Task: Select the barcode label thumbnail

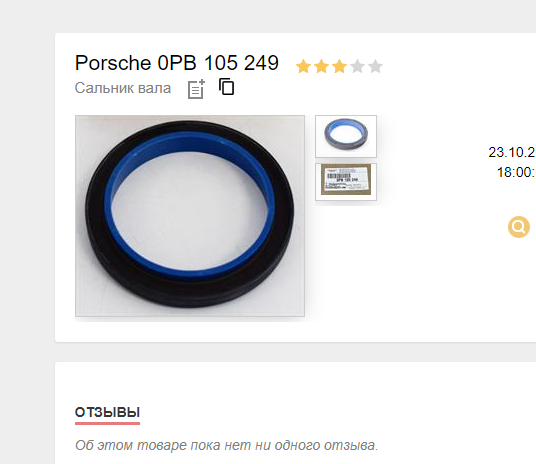Action: click(346, 182)
